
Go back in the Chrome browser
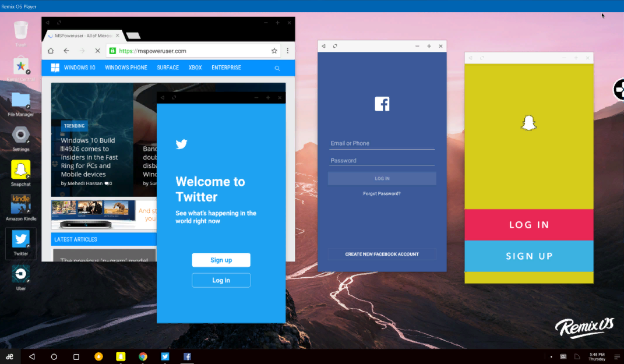(66, 51)
